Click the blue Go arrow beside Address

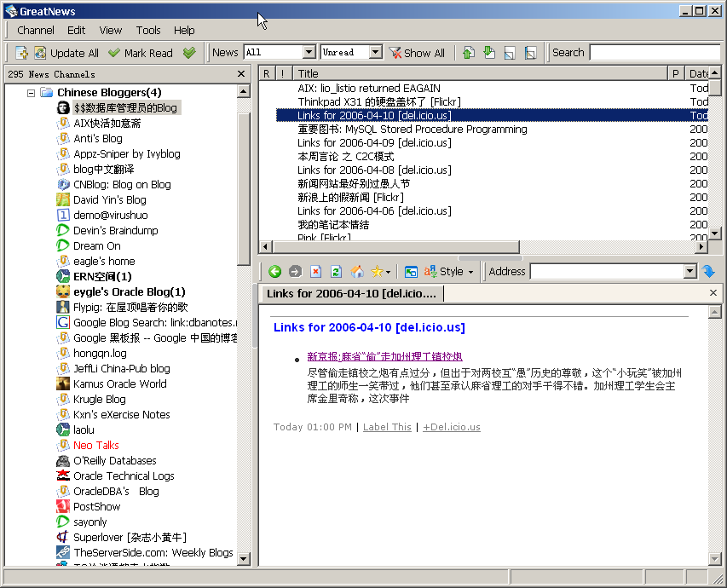(708, 271)
